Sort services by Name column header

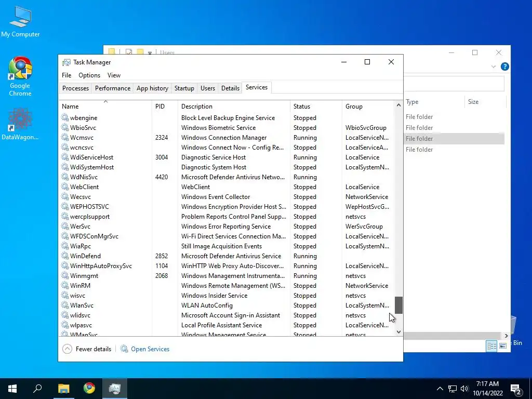point(105,106)
